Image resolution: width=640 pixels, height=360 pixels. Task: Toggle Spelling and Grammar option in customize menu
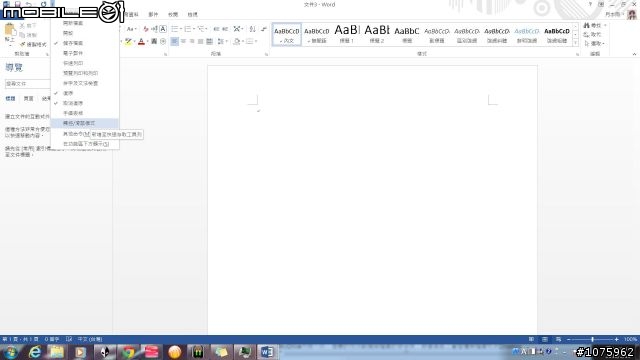coord(85,83)
